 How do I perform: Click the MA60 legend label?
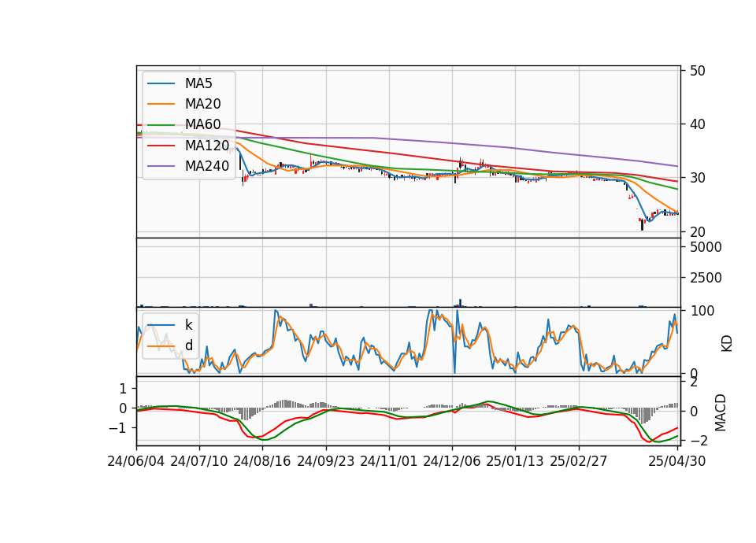click(202, 124)
